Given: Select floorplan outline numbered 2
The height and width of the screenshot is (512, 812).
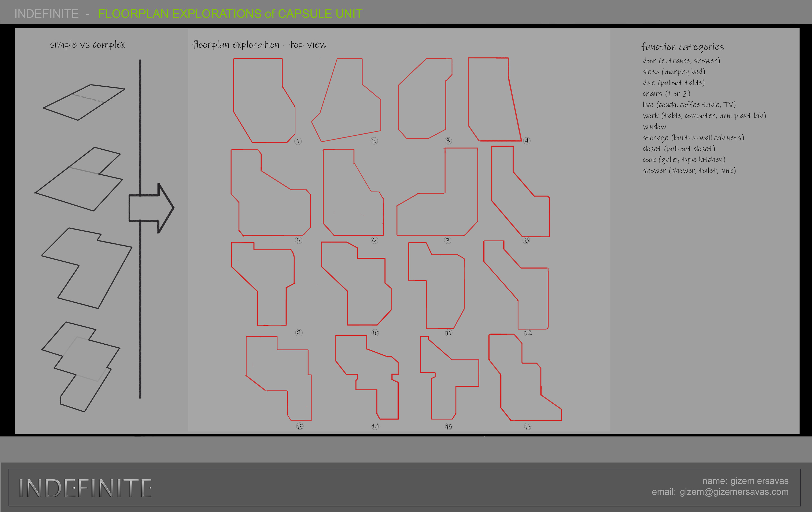Looking at the screenshot, I should 346,100.
